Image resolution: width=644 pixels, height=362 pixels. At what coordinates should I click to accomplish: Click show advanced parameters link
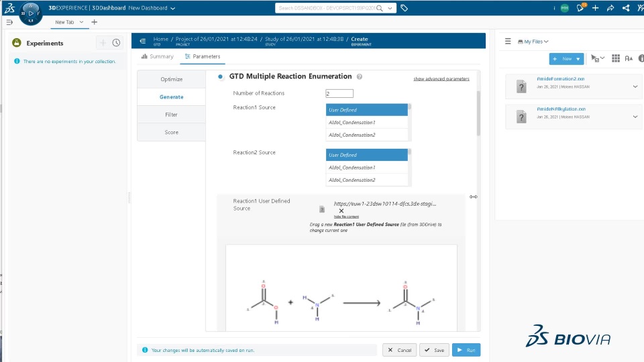tap(441, 79)
